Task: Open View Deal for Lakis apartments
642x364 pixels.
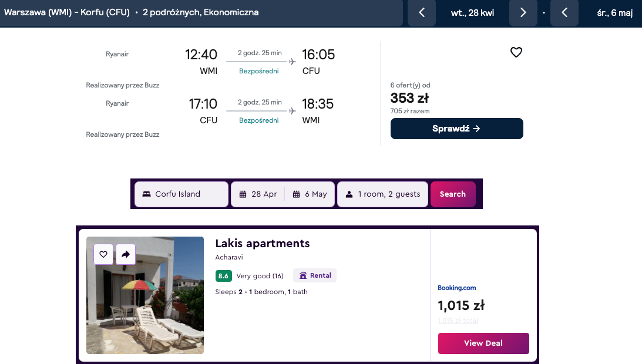Action: pos(483,343)
